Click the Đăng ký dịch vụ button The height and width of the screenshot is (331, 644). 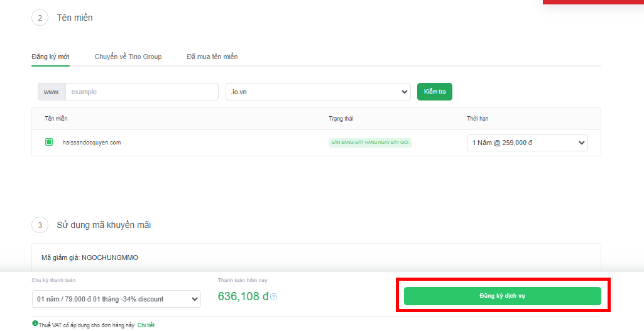pyautogui.click(x=502, y=296)
